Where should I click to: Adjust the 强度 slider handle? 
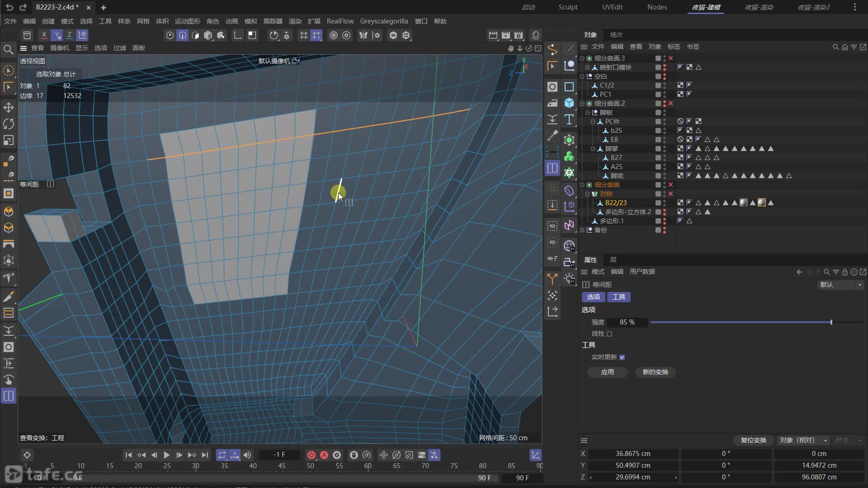(831, 322)
